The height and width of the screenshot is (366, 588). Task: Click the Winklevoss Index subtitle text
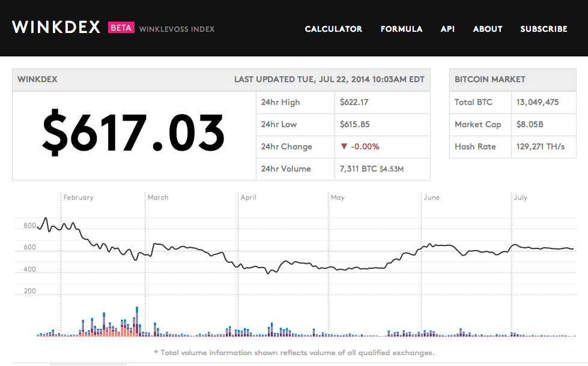click(177, 29)
